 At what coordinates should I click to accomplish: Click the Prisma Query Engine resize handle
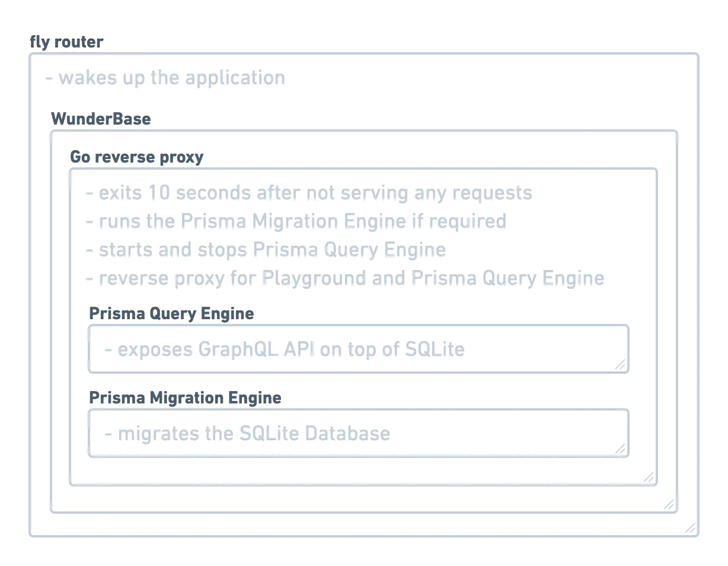click(621, 365)
